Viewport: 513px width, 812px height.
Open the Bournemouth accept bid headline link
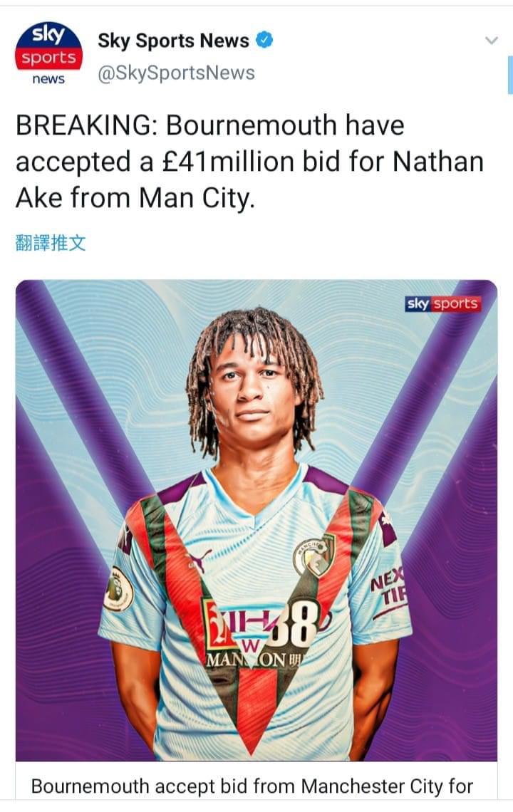pos(252,786)
